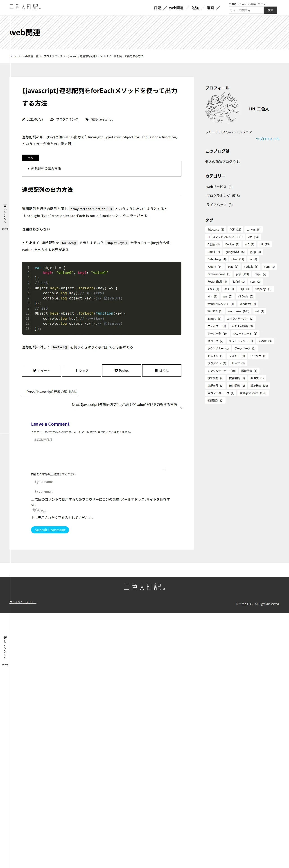Select the 連想配列 (2) tag
Image resolution: width=289 pixels, height=868 pixels.
click(x=215, y=400)
